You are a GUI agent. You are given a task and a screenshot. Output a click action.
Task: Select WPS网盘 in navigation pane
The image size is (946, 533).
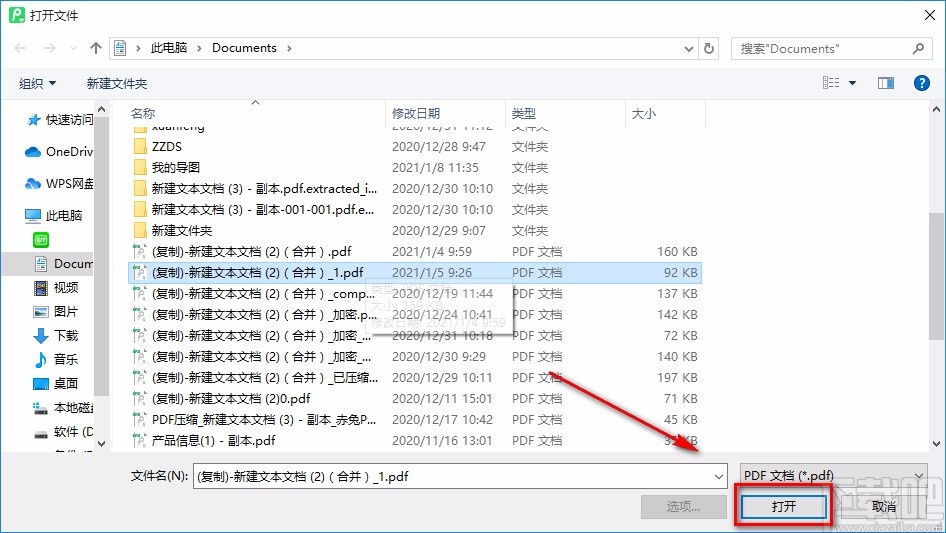click(x=59, y=184)
